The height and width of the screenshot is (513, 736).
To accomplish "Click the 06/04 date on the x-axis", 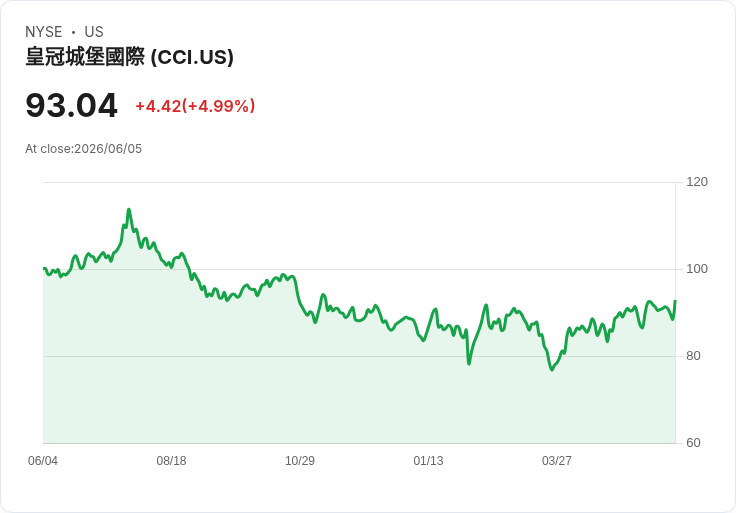I will (x=43, y=461).
